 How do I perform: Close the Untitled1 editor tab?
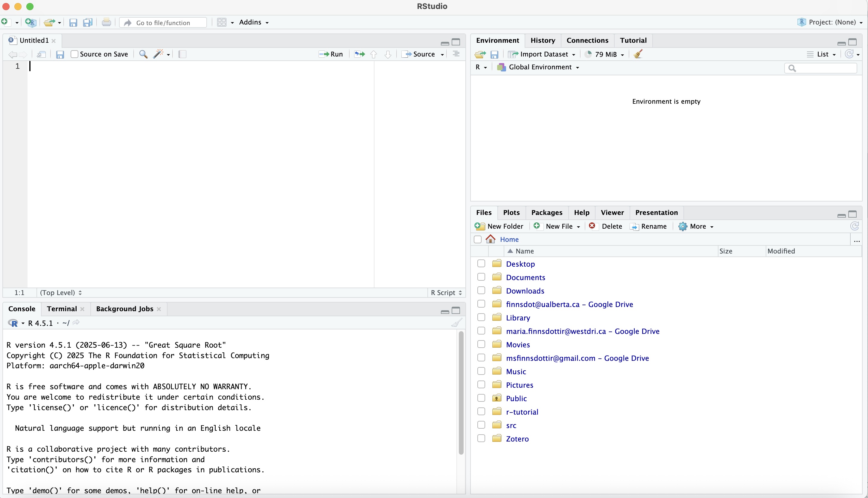54,41
